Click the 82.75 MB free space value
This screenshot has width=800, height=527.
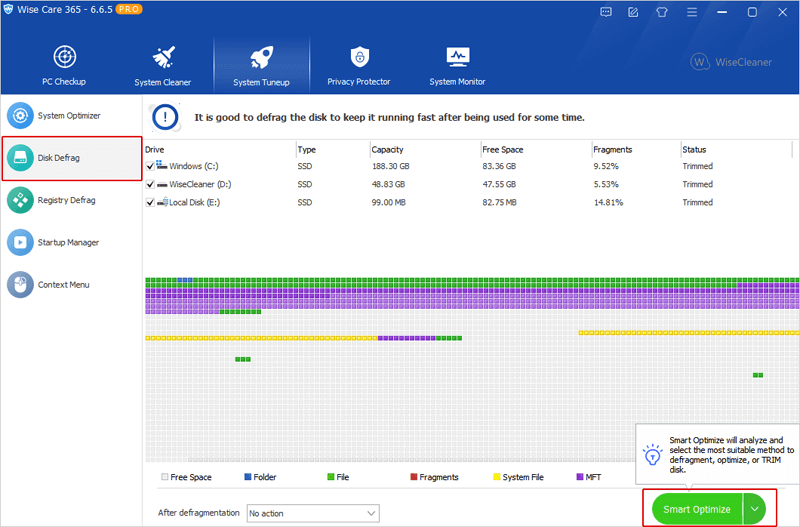pos(499,203)
